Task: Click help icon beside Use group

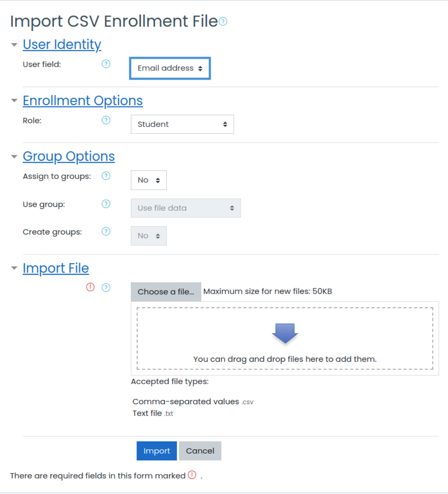Action: tap(106, 204)
